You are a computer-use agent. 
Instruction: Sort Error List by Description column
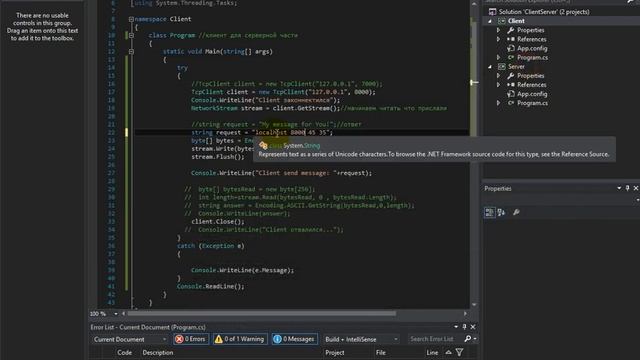pyautogui.click(x=158, y=353)
